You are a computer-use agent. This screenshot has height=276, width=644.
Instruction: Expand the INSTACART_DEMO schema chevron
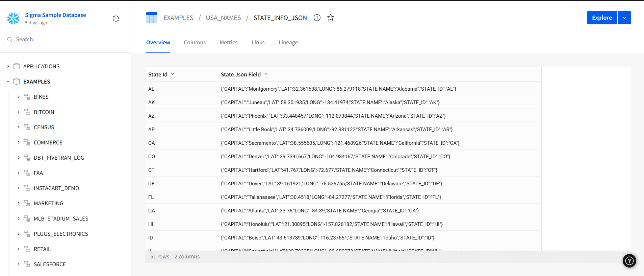pos(19,188)
